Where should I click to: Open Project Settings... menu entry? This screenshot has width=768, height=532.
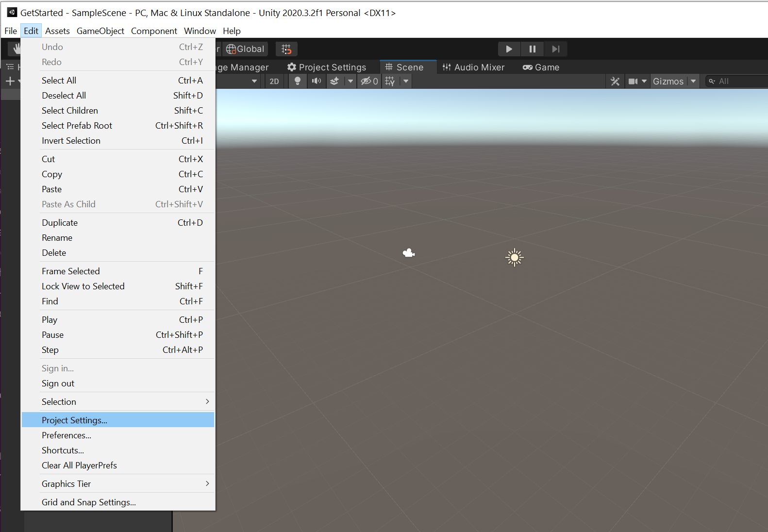[x=118, y=420]
